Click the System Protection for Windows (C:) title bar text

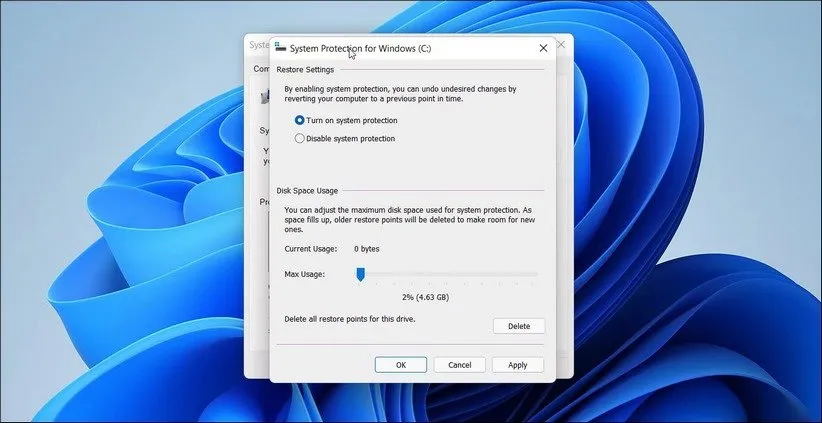(361, 48)
